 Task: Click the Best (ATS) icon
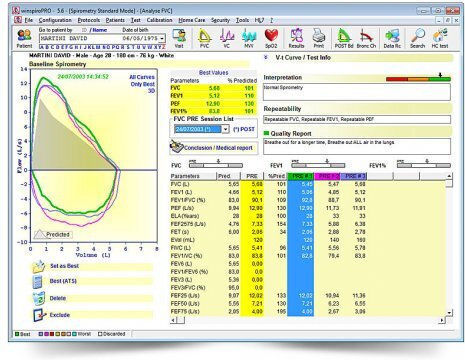click(38, 282)
